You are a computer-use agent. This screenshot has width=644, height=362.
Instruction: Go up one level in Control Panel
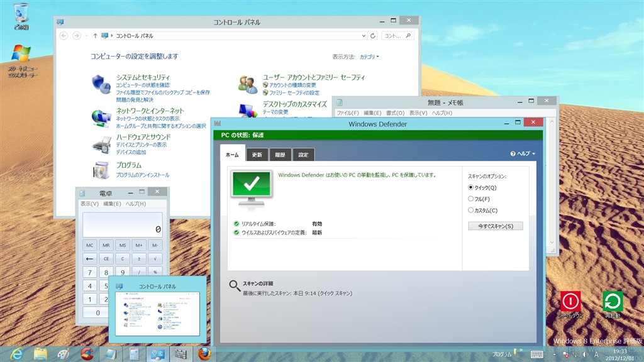(x=95, y=36)
